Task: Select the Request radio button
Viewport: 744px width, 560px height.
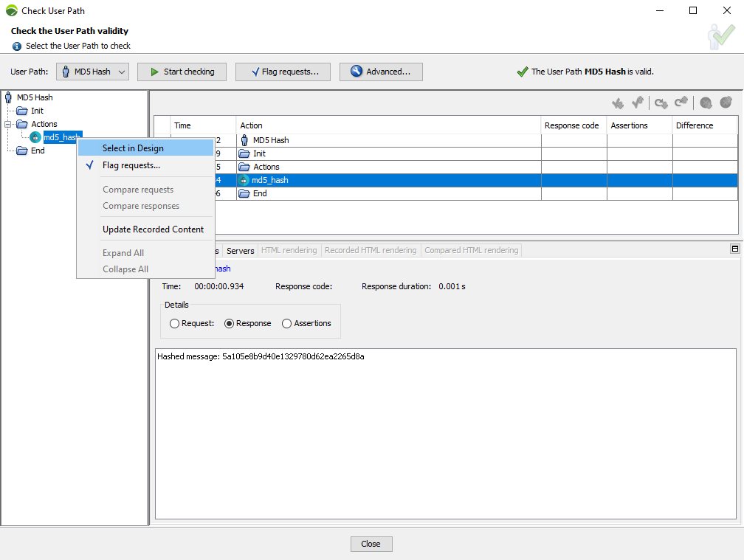Action: point(174,323)
